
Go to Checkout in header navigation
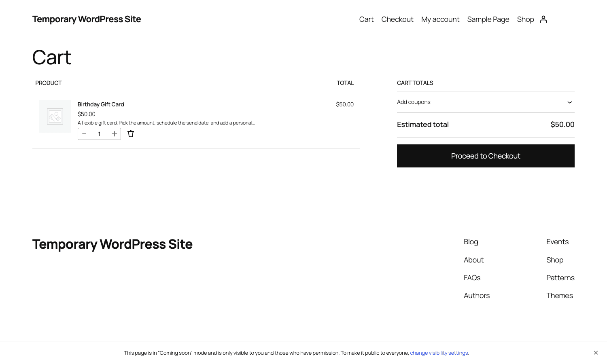pos(397,19)
